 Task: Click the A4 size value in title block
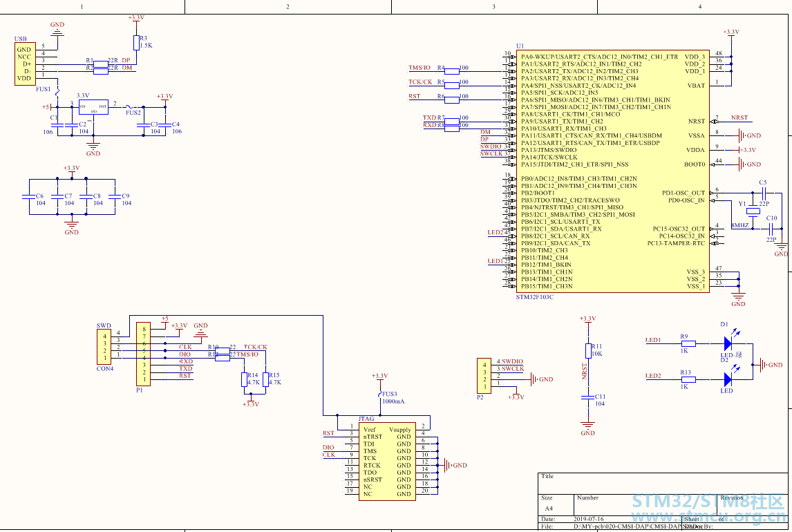click(x=549, y=509)
